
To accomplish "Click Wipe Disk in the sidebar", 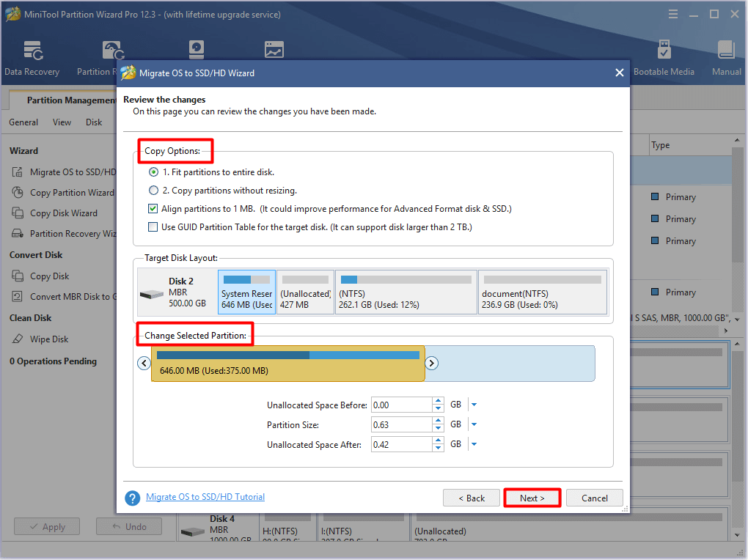I will [x=49, y=339].
